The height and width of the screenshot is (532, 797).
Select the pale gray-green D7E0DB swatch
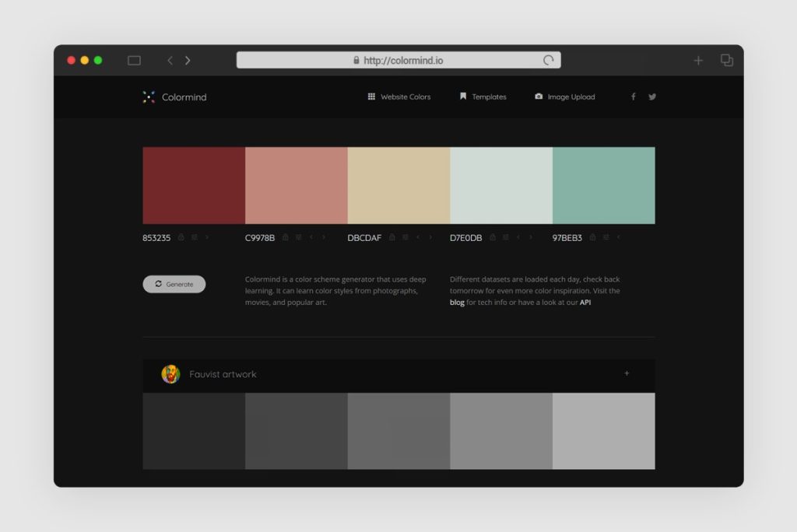click(x=501, y=185)
